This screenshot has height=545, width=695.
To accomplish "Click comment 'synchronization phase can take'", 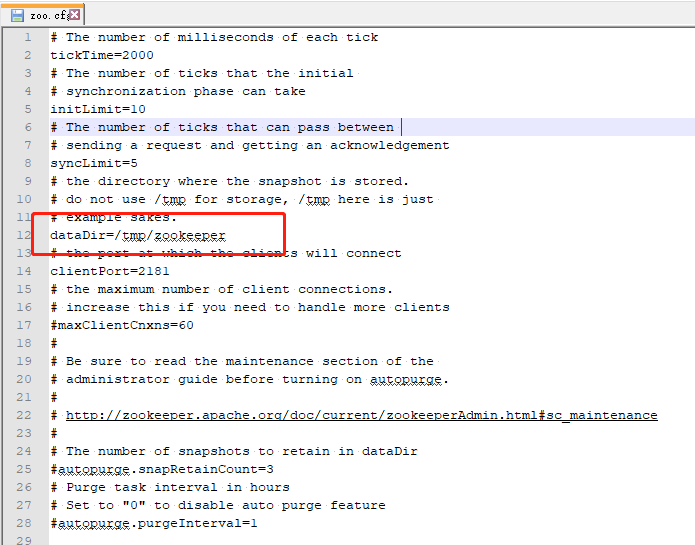I will 186,91.
